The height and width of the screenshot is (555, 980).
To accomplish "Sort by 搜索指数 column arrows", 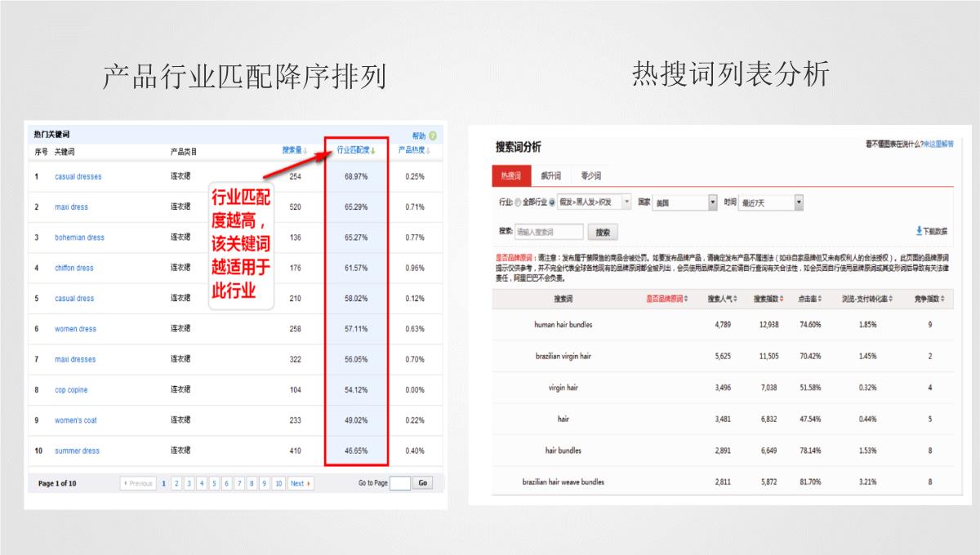I will [x=782, y=299].
